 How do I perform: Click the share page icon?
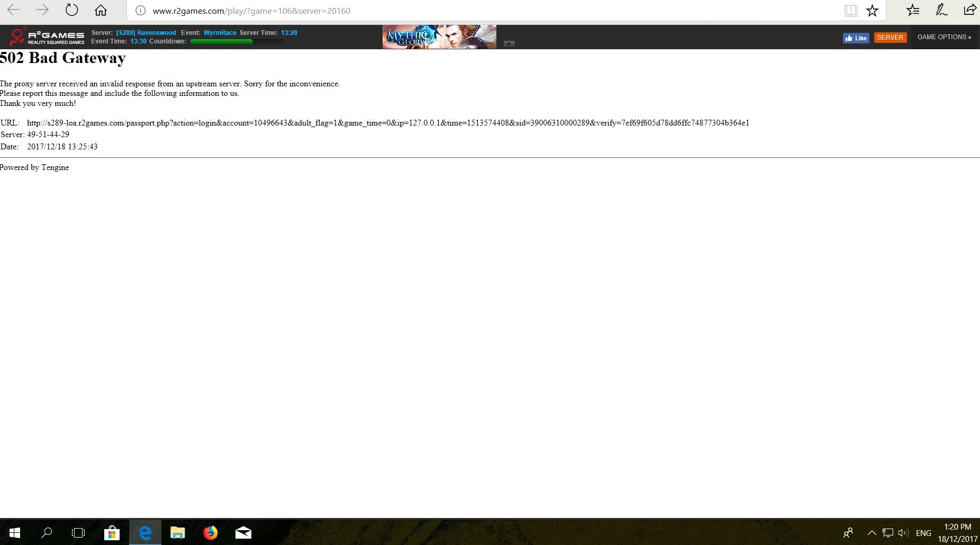pyautogui.click(x=969, y=11)
